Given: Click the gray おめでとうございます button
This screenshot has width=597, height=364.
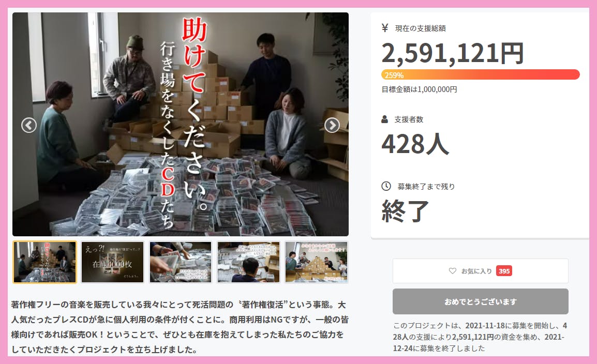Looking at the screenshot, I should [x=481, y=301].
